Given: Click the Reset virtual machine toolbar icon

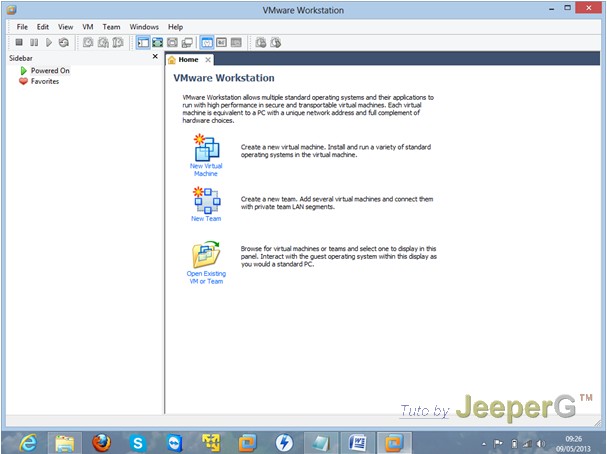Looking at the screenshot, I should [64, 42].
